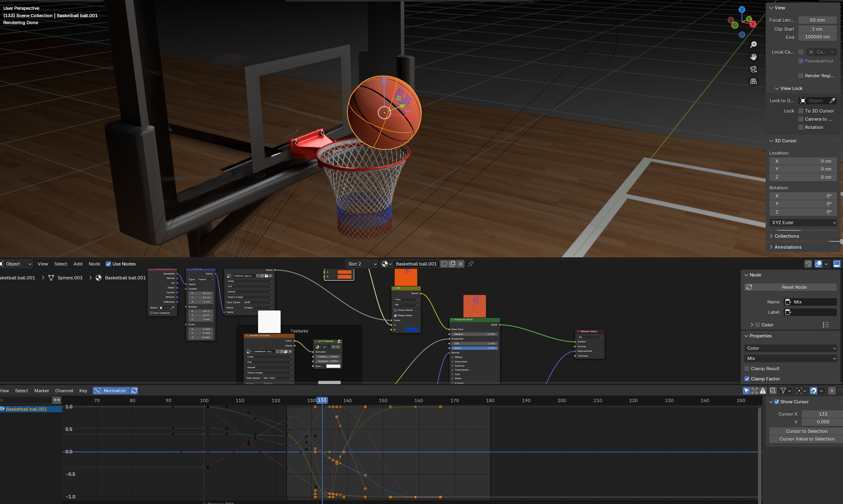Click the Focal Length 50 mm field
This screenshot has height=504, width=843.
click(x=817, y=20)
